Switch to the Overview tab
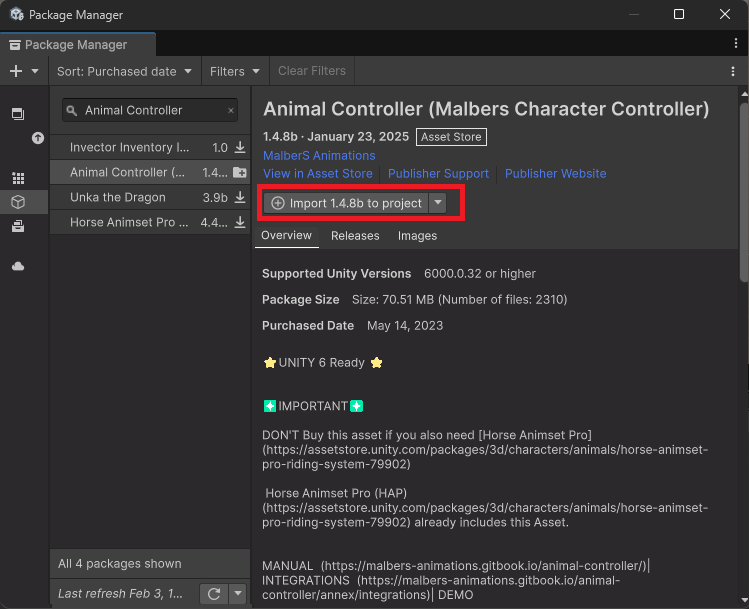 286,235
